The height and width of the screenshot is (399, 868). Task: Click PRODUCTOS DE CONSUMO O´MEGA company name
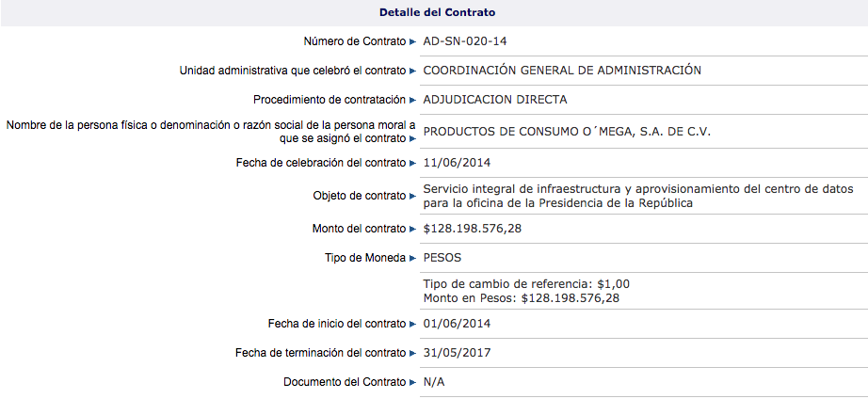[x=567, y=131]
